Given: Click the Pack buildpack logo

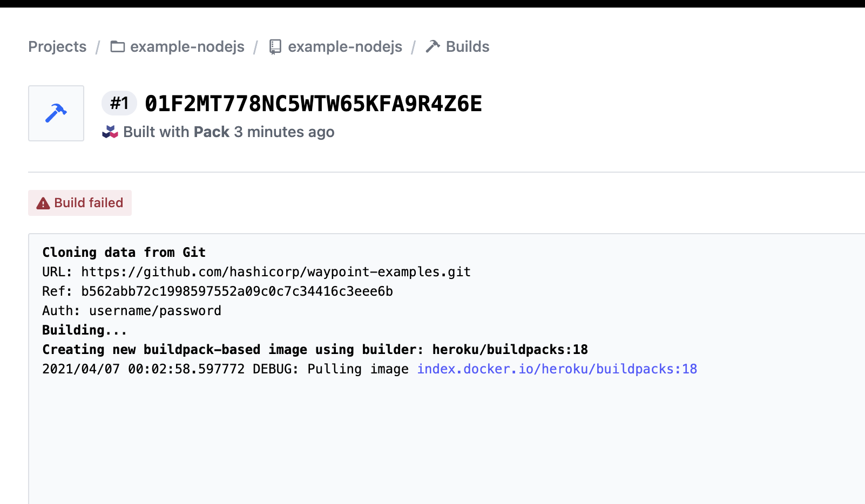Looking at the screenshot, I should point(111,131).
